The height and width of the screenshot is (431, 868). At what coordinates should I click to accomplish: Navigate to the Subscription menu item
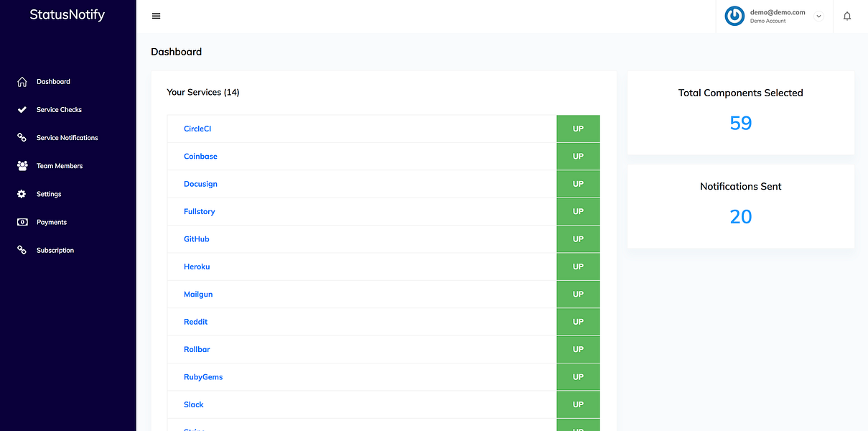[55, 249]
